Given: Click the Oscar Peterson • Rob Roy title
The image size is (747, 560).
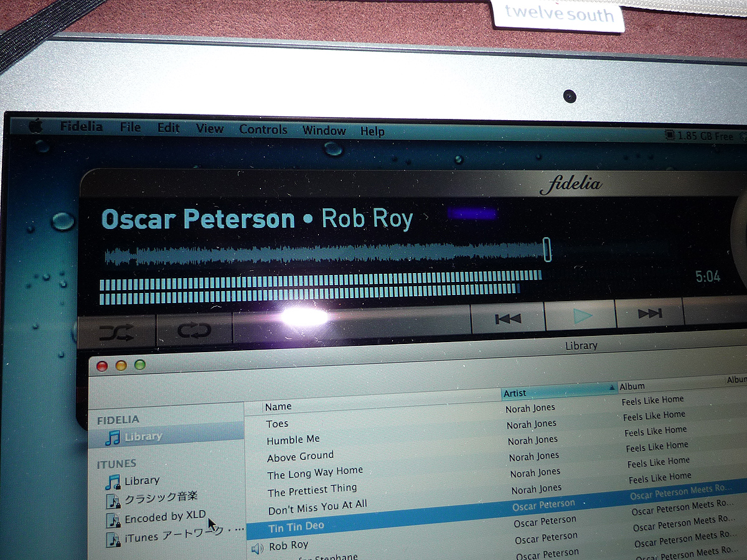Looking at the screenshot, I should tap(257, 219).
